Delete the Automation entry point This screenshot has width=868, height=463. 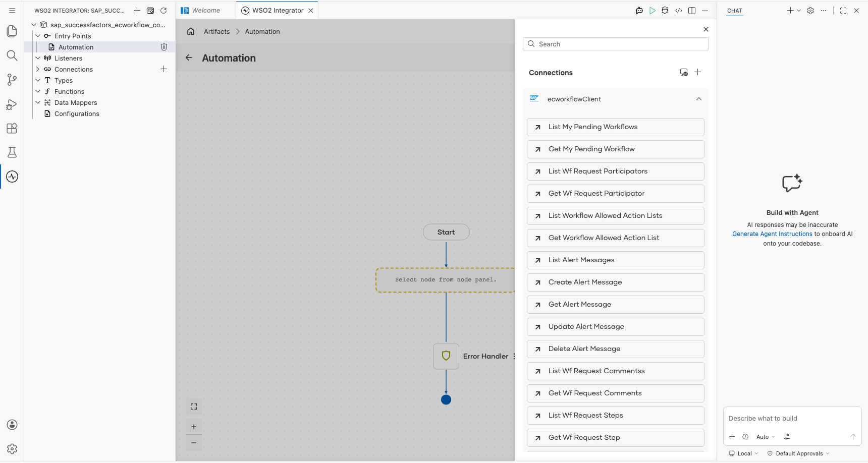coord(164,47)
